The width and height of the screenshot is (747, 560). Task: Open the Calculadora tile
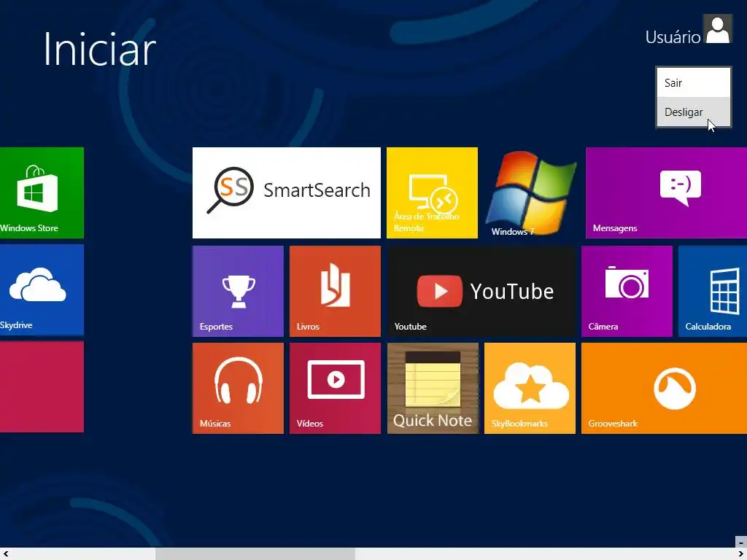713,292
